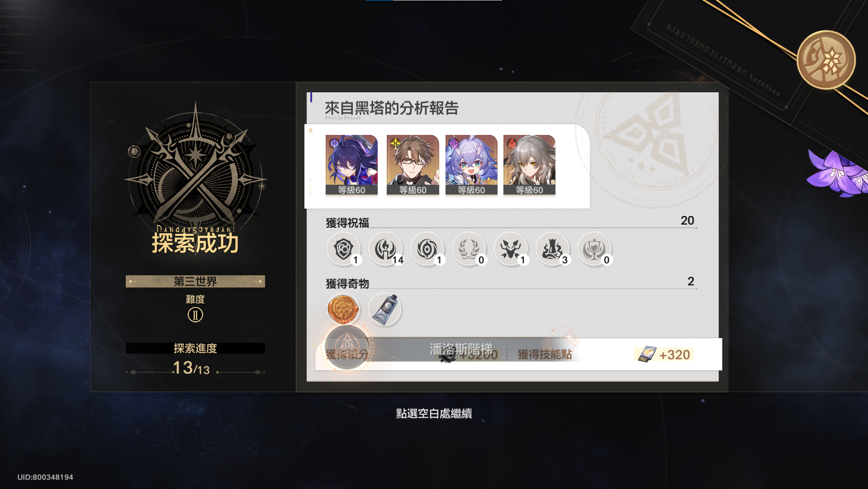Viewport: 868px width, 489px height.
Task: Click the Preservation blessing icon with count 1
Action: tap(344, 249)
